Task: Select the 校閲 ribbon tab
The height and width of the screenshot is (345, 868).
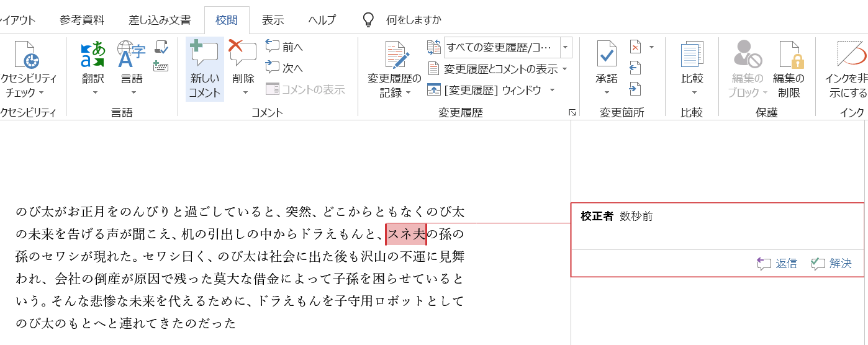Action: point(227,20)
